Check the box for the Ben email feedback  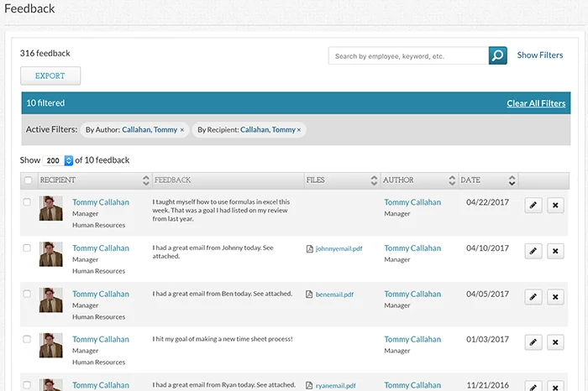tap(27, 294)
